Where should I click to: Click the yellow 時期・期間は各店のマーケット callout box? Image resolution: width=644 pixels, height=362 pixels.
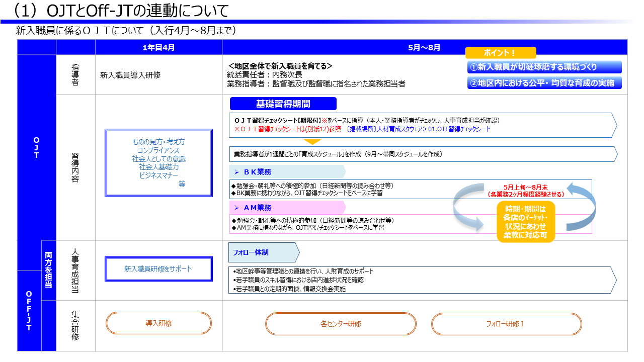[x=525, y=222]
